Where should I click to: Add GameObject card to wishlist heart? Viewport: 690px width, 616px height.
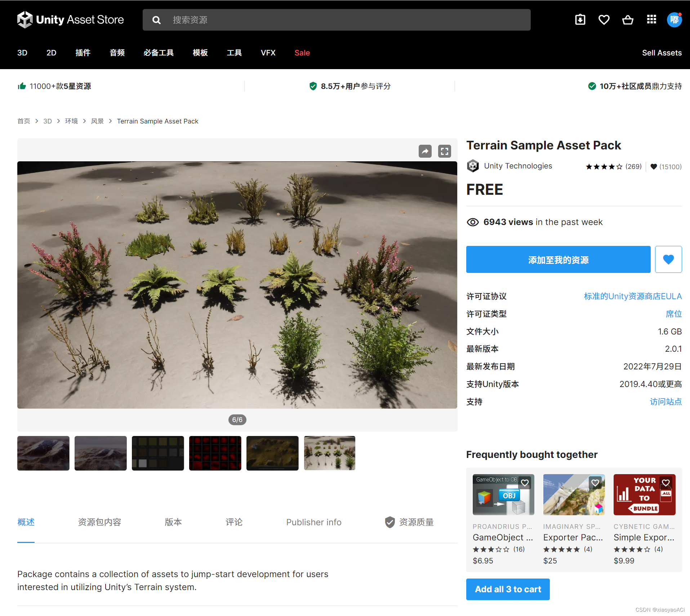(525, 483)
